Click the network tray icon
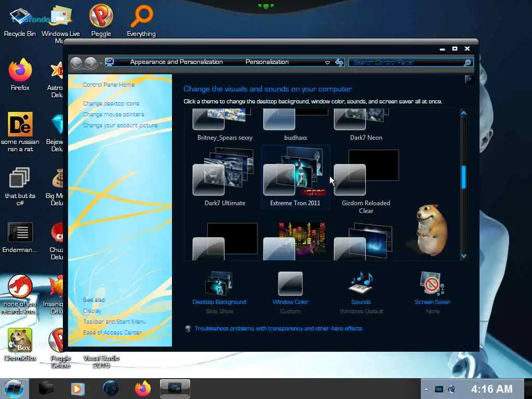The width and height of the screenshot is (532, 399). [439, 389]
